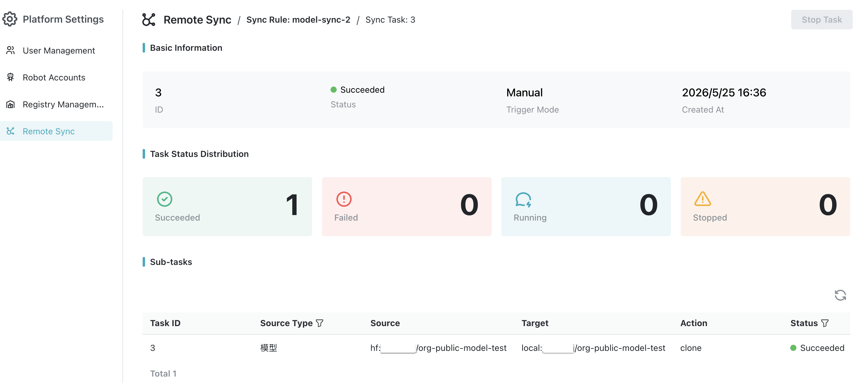868x383 pixels.
Task: Click the Stopped warning triangle icon
Action: click(x=702, y=199)
